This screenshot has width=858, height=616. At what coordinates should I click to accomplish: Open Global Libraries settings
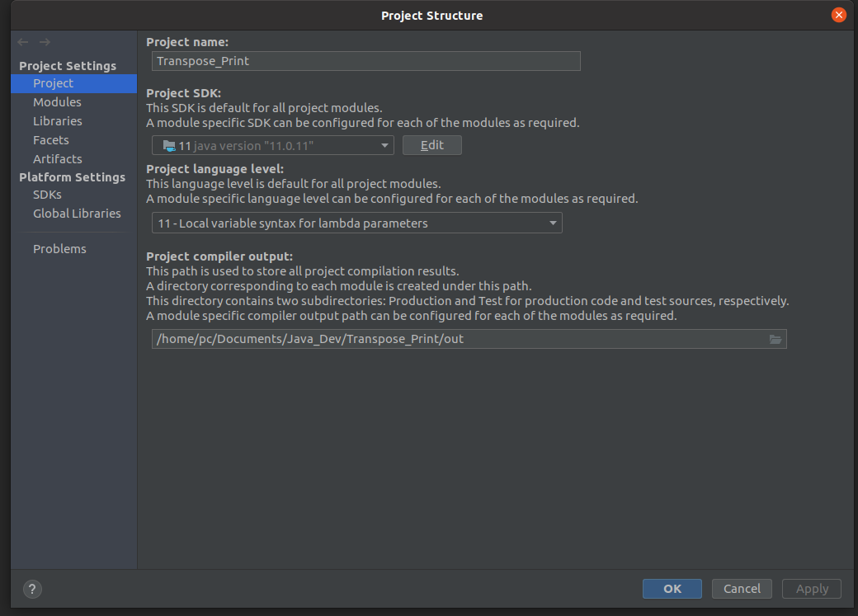pyautogui.click(x=77, y=214)
